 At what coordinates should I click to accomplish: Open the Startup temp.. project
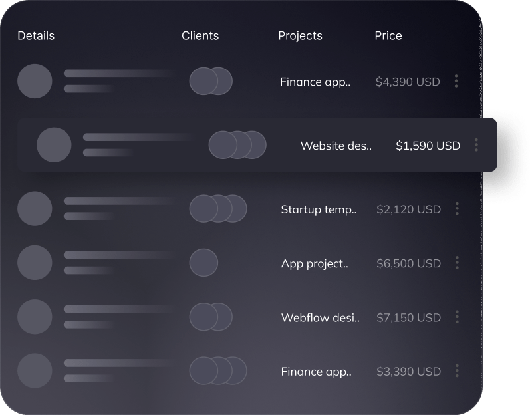(319, 209)
